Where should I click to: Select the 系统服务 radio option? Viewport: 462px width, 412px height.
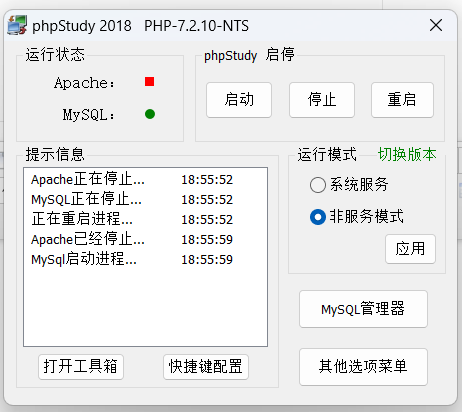pos(349,184)
